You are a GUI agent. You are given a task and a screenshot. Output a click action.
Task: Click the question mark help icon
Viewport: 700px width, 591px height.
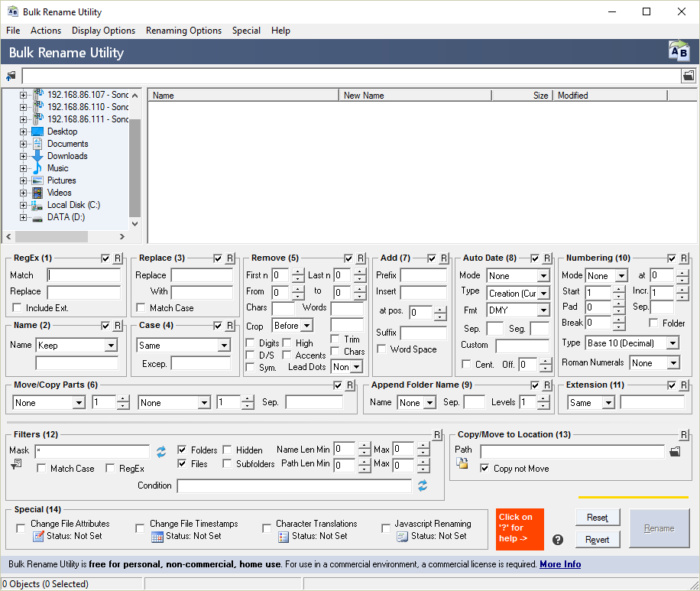click(x=558, y=540)
